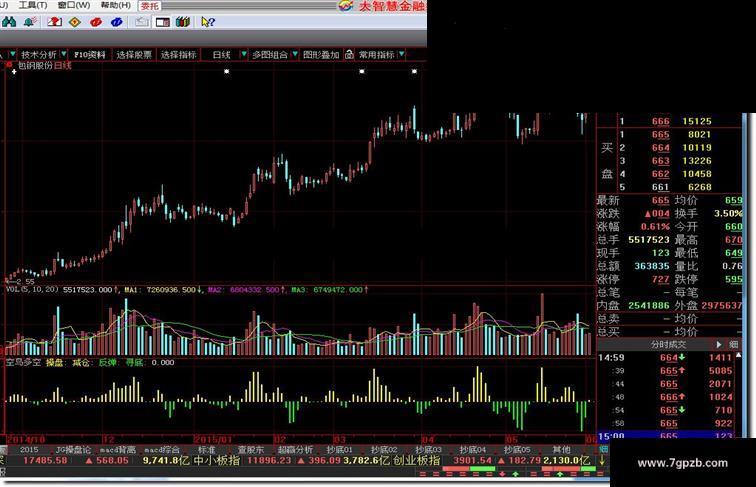The width and height of the screenshot is (756, 487).
Task: Click the binoculars search icon
Action: pos(9,22)
